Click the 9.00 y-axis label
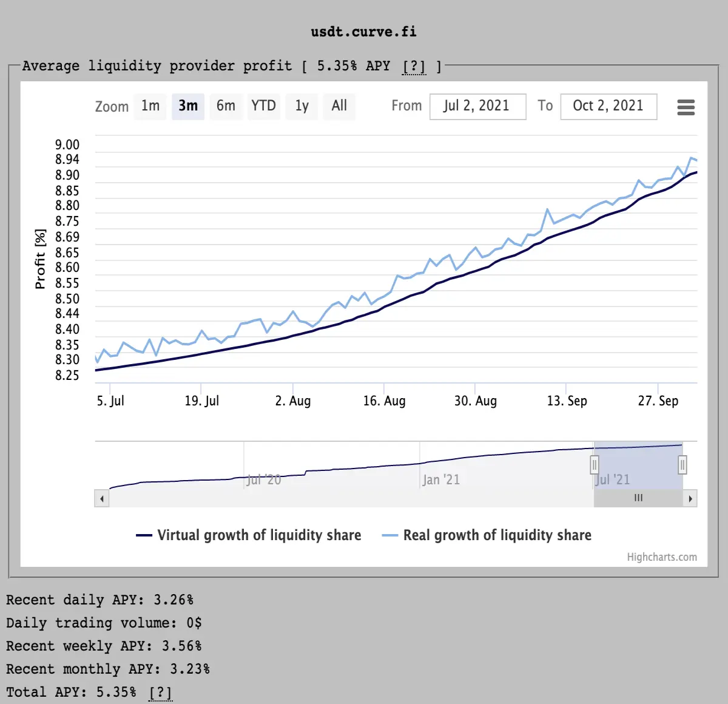The width and height of the screenshot is (728, 704). point(67,144)
